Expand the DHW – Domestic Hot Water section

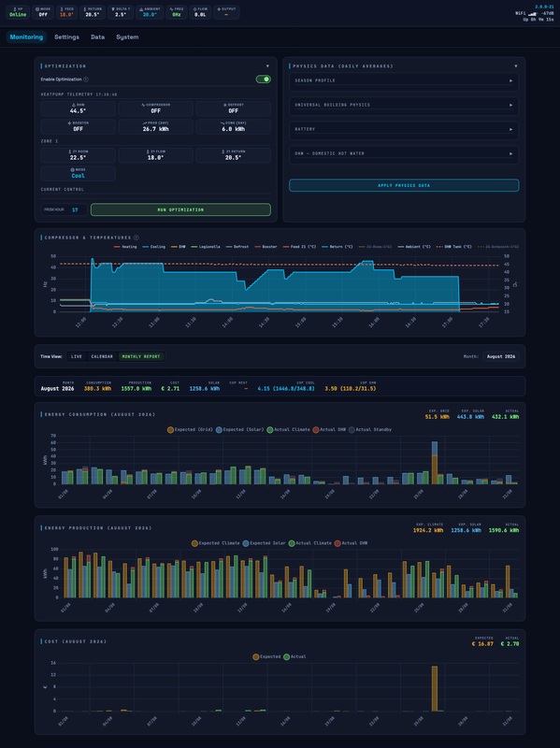(x=404, y=153)
